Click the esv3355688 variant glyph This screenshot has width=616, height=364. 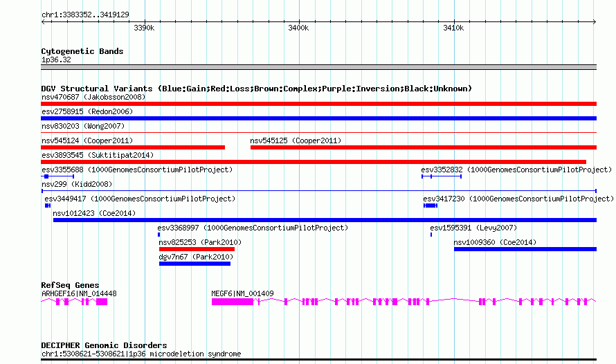57,176
